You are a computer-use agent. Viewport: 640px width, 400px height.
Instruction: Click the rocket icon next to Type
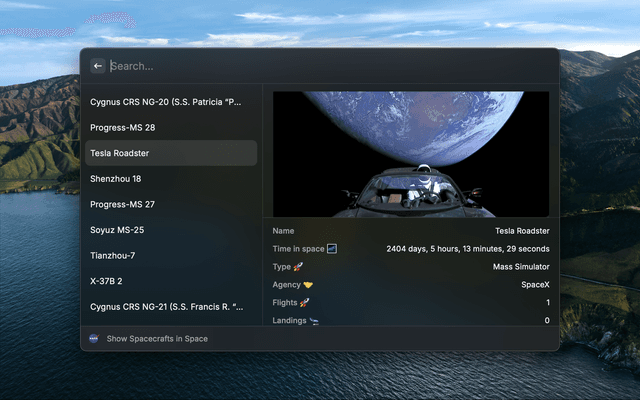tap(298, 267)
